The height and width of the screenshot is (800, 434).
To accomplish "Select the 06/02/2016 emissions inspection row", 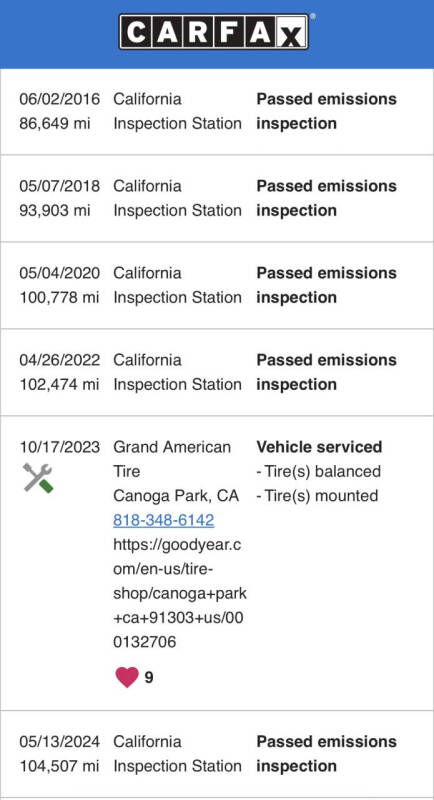I will point(217,111).
